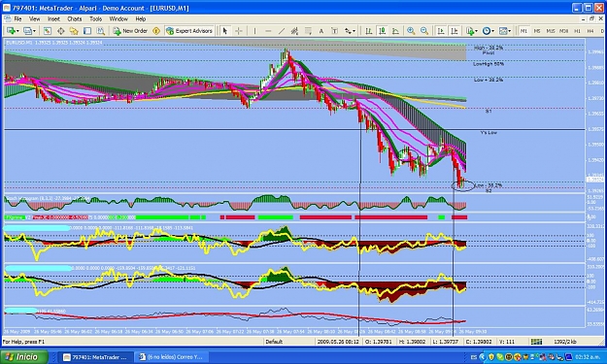Viewport: 607px width, 364px height.
Task: Click the New Order button
Action: point(130,31)
